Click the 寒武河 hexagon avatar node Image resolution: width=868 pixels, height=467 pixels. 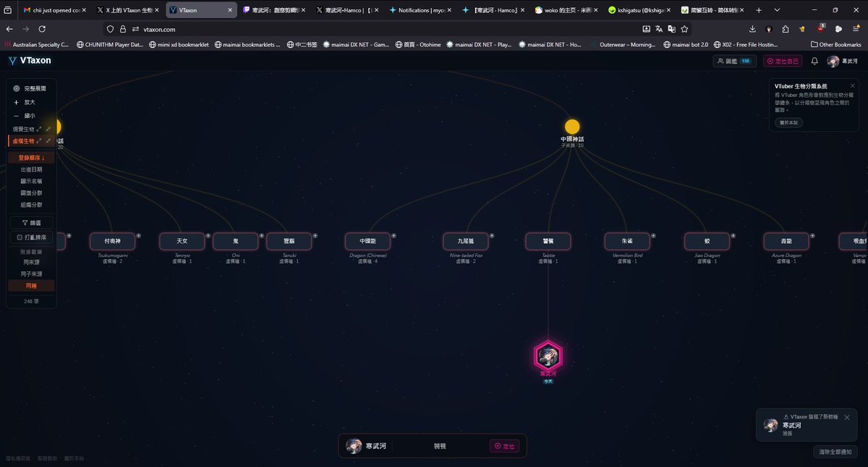tap(548, 355)
